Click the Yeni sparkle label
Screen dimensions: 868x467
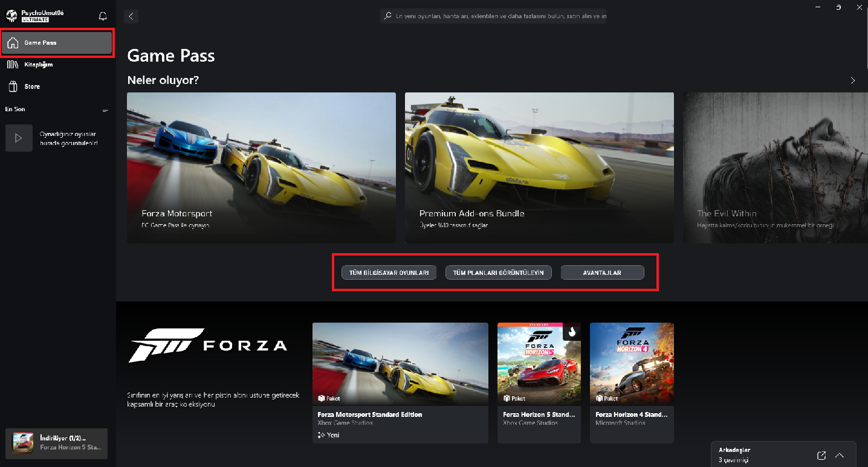[328, 435]
